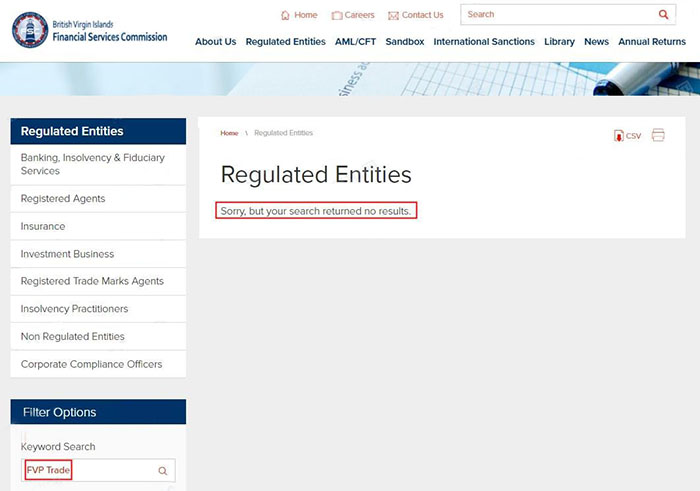The width and height of the screenshot is (700, 491).
Task: Select Registered Agents in the sidebar
Action: (x=63, y=199)
